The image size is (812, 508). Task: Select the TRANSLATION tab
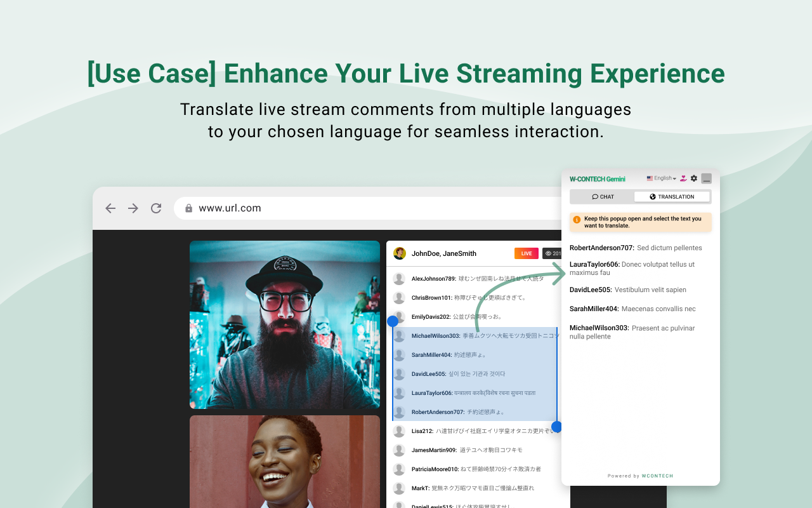[x=672, y=197]
